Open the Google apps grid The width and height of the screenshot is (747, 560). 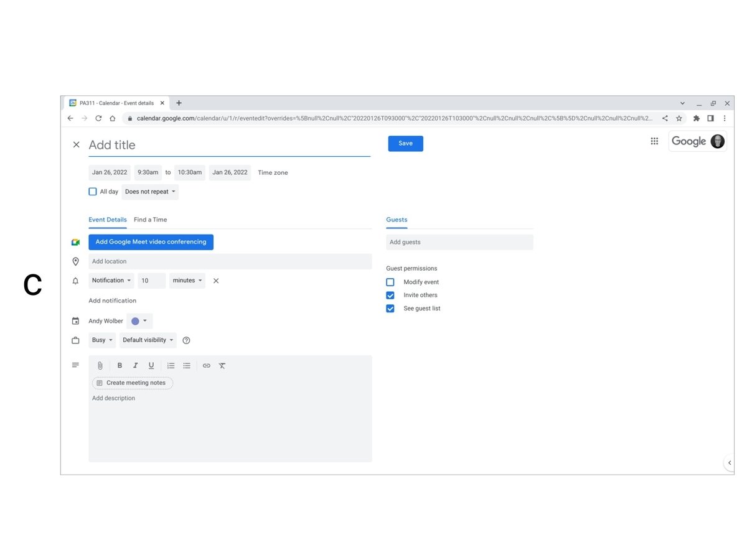[654, 141]
